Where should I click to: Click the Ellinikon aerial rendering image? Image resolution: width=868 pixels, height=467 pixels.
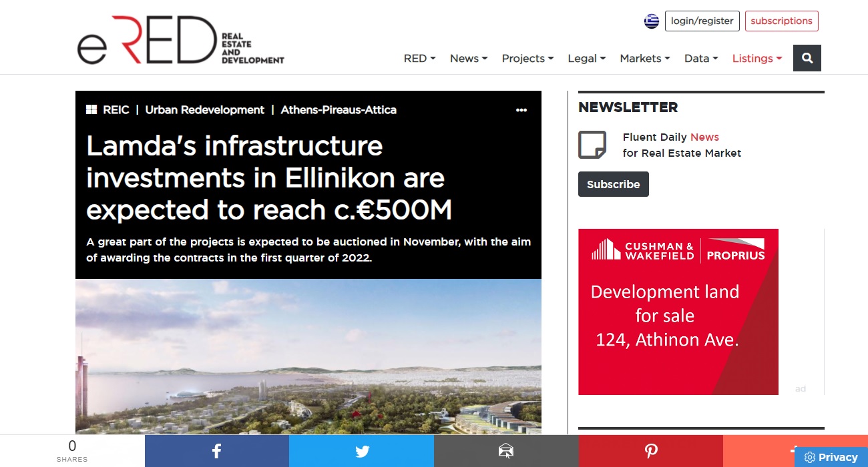point(308,357)
